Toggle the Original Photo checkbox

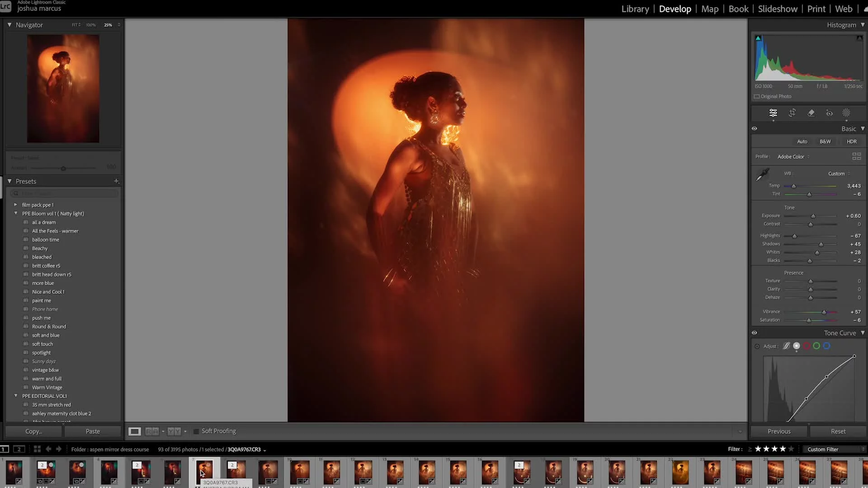pos(757,96)
